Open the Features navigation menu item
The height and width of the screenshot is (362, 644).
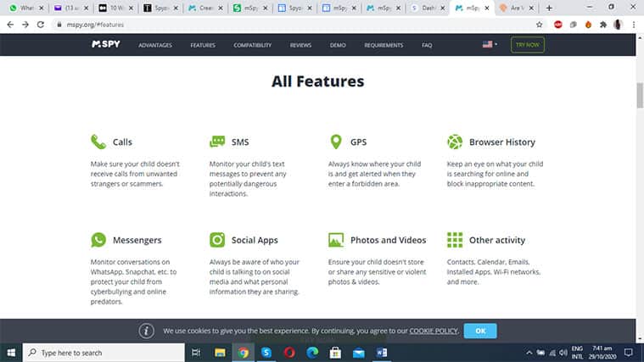click(x=203, y=45)
